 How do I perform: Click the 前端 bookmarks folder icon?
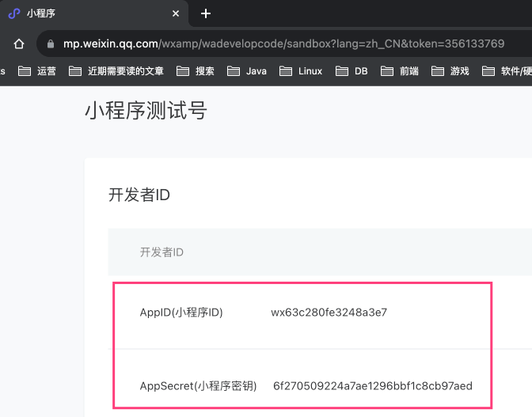(x=387, y=71)
